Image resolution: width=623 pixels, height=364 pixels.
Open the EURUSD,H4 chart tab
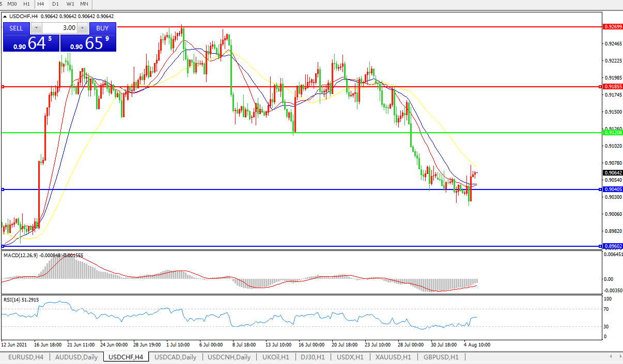click(x=26, y=357)
